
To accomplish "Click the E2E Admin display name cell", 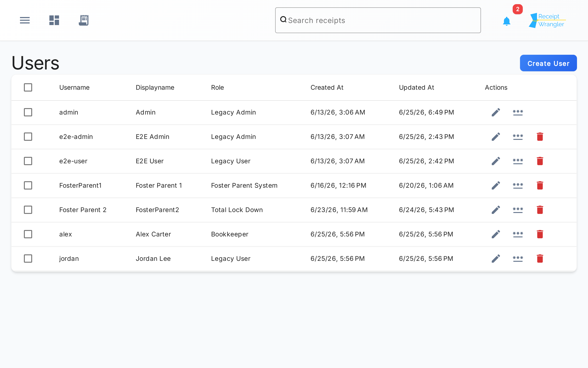I will pyautogui.click(x=152, y=137).
